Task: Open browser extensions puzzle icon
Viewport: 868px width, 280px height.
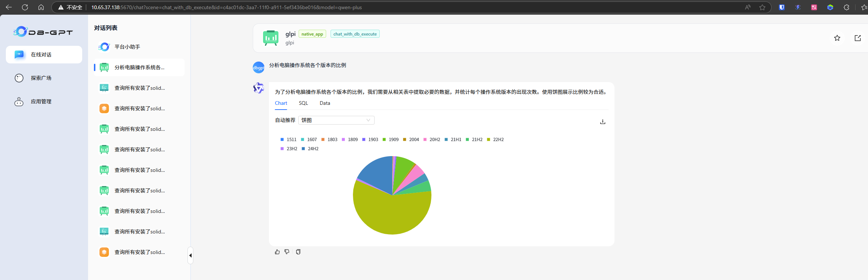Action: click(846, 7)
